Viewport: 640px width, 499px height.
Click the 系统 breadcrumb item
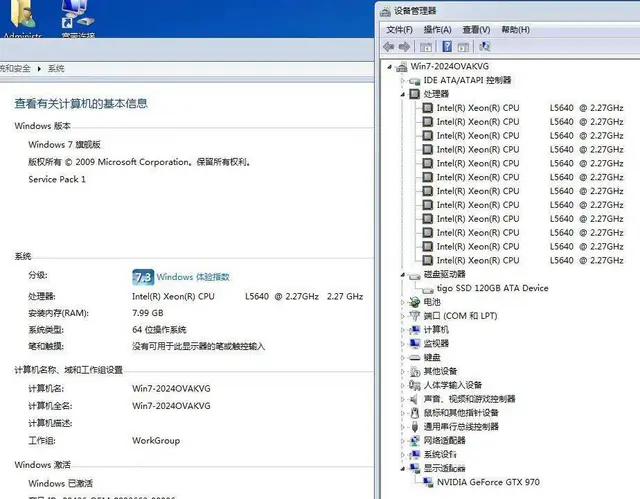[56, 69]
